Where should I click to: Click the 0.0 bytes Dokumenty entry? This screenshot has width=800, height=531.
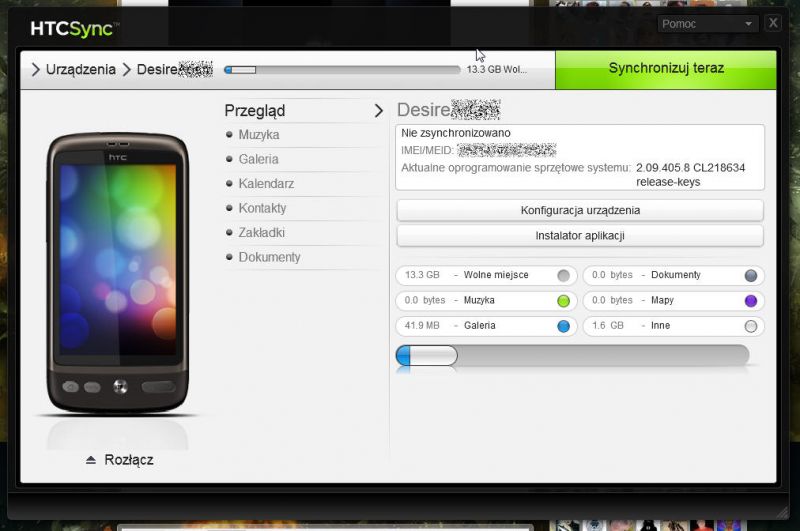[x=673, y=275]
